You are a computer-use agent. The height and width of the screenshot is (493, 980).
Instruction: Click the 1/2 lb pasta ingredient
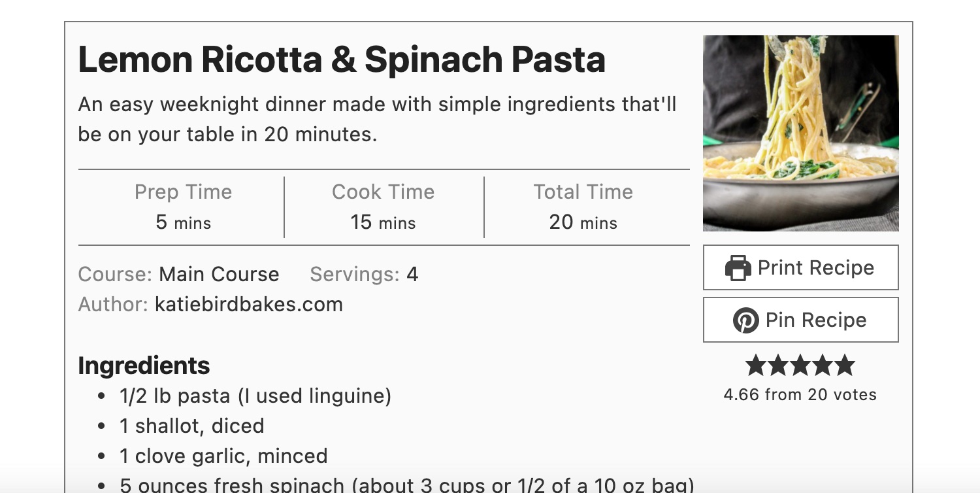coord(255,396)
